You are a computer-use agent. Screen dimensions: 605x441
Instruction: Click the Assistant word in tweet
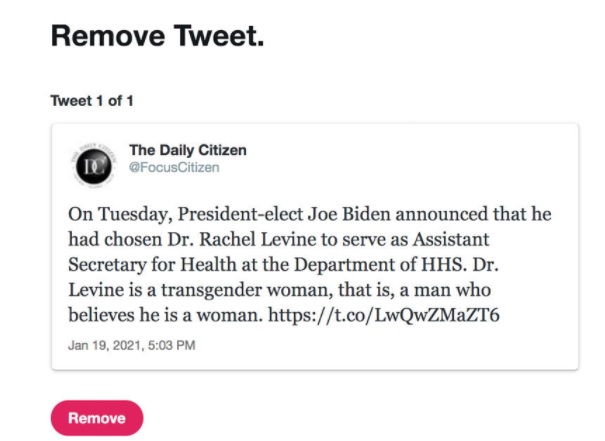click(x=451, y=239)
